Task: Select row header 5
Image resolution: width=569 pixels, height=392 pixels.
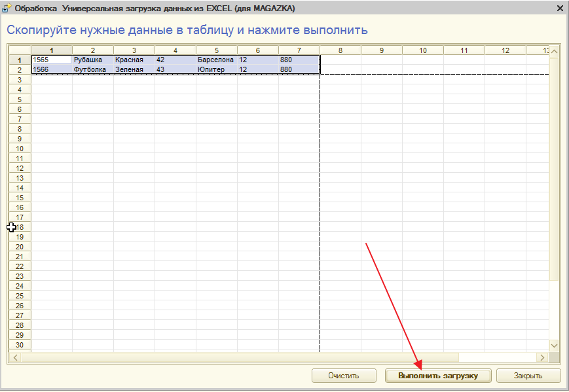Action: pos(20,99)
